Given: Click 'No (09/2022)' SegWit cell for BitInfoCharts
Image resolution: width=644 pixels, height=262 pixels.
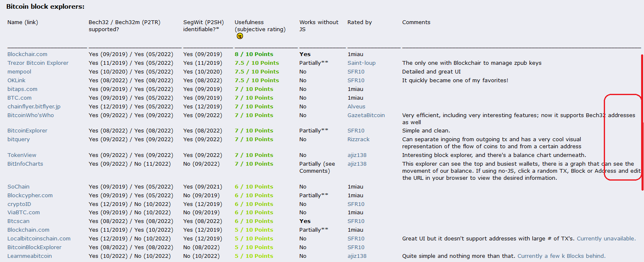Looking at the screenshot, I should (x=202, y=164).
